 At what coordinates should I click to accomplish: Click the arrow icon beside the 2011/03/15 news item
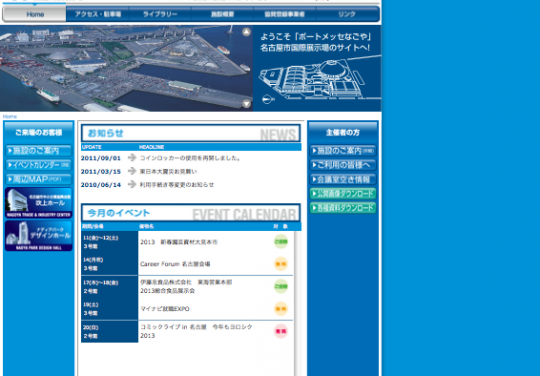point(132,171)
